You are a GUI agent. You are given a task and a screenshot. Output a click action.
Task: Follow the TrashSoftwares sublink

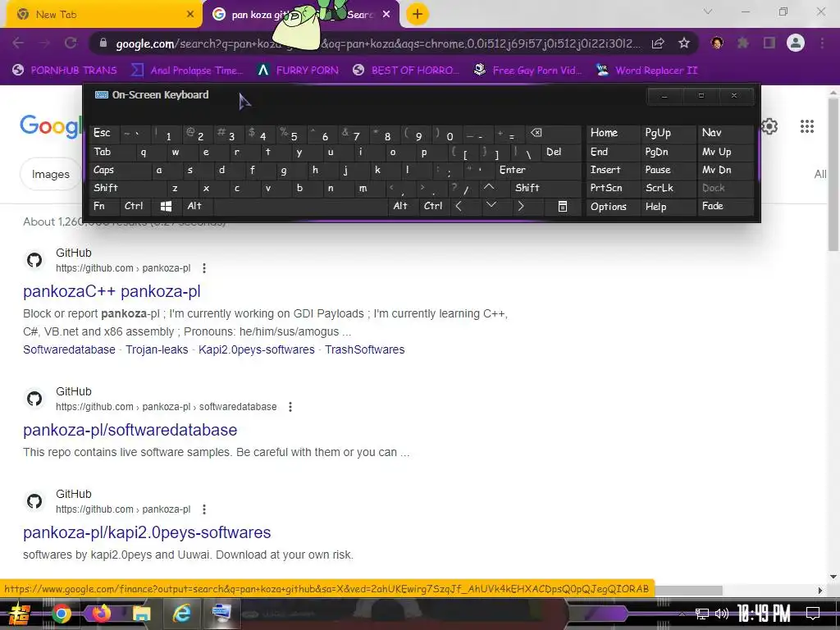365,349
